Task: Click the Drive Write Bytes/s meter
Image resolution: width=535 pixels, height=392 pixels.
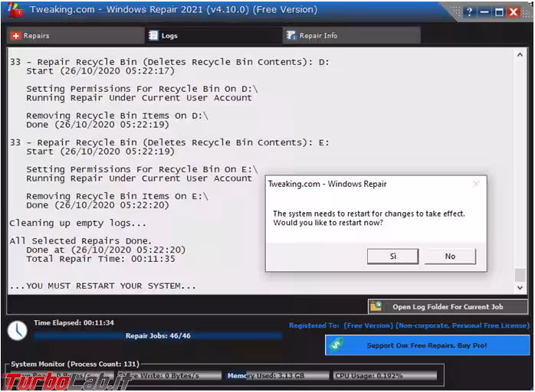Action: (169, 376)
